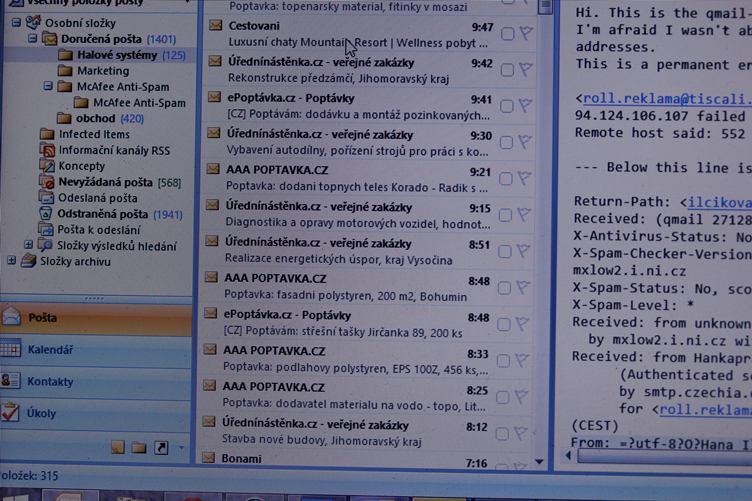Click the Pošta k odeslání outbox icon

click(x=46, y=230)
